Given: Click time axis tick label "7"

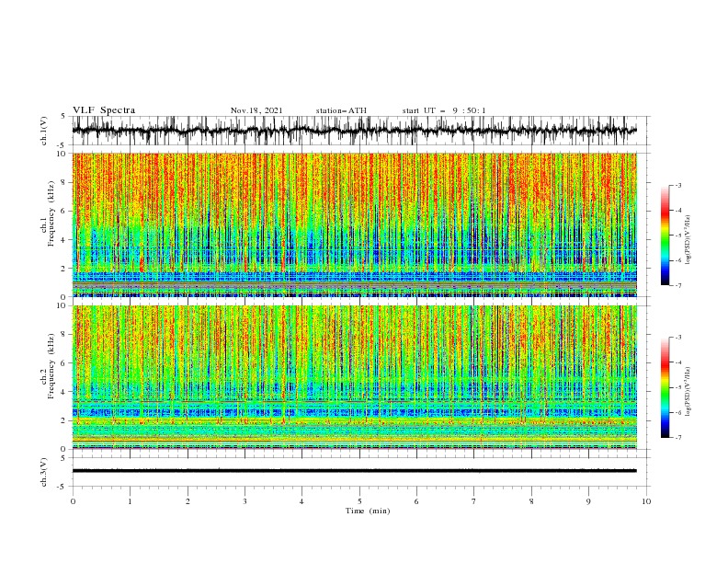Looking at the screenshot, I should click(x=474, y=501).
